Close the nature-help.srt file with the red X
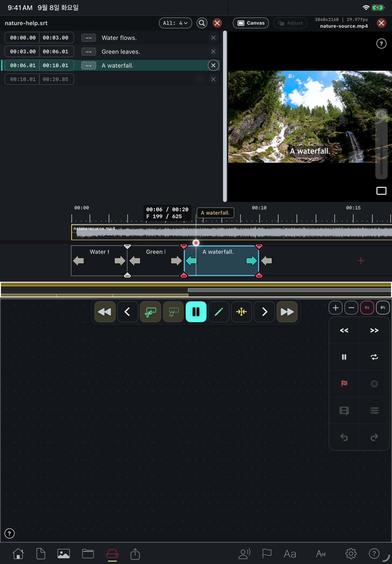 pos(217,23)
